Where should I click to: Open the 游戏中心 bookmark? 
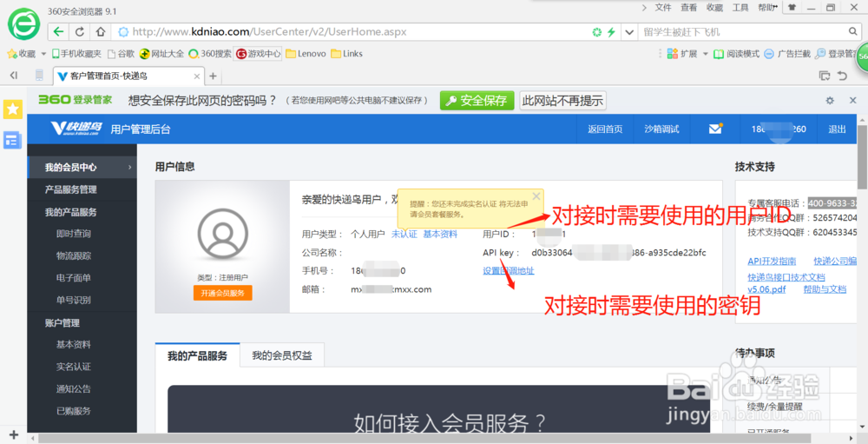point(259,54)
